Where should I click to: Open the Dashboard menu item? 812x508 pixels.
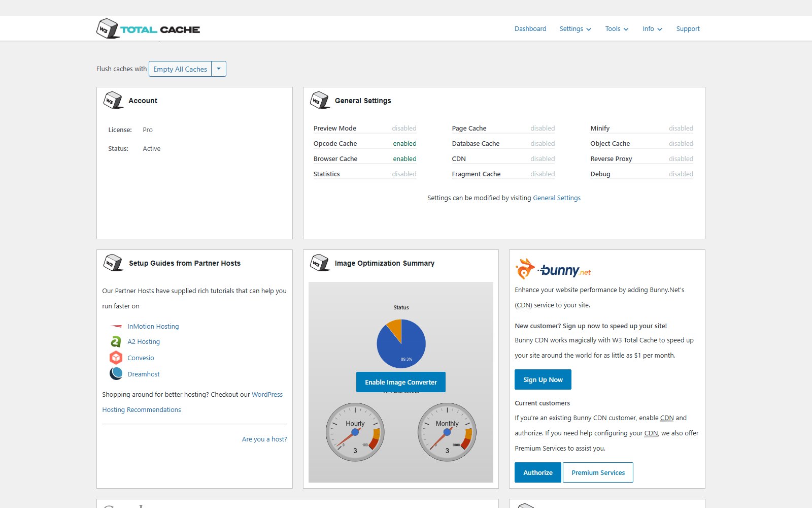[x=530, y=29]
